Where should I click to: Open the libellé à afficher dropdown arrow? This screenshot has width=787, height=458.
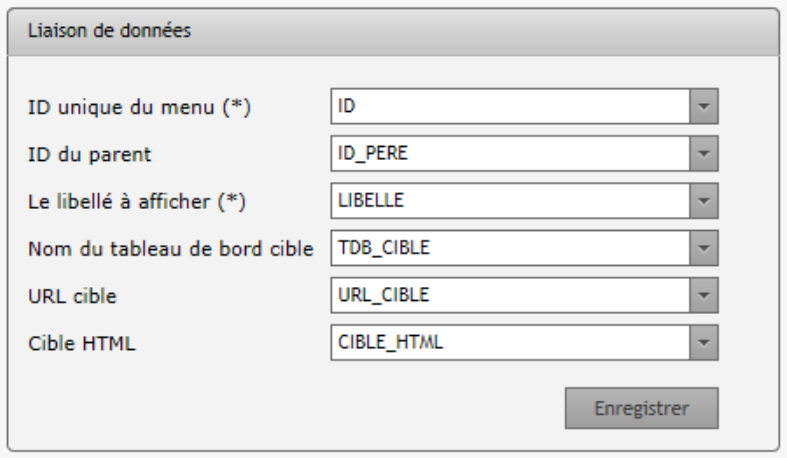704,201
